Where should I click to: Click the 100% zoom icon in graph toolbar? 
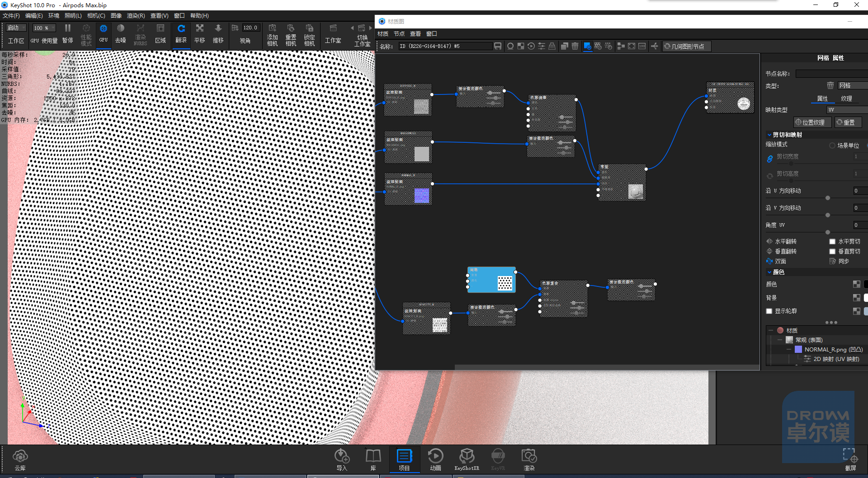coord(642,46)
